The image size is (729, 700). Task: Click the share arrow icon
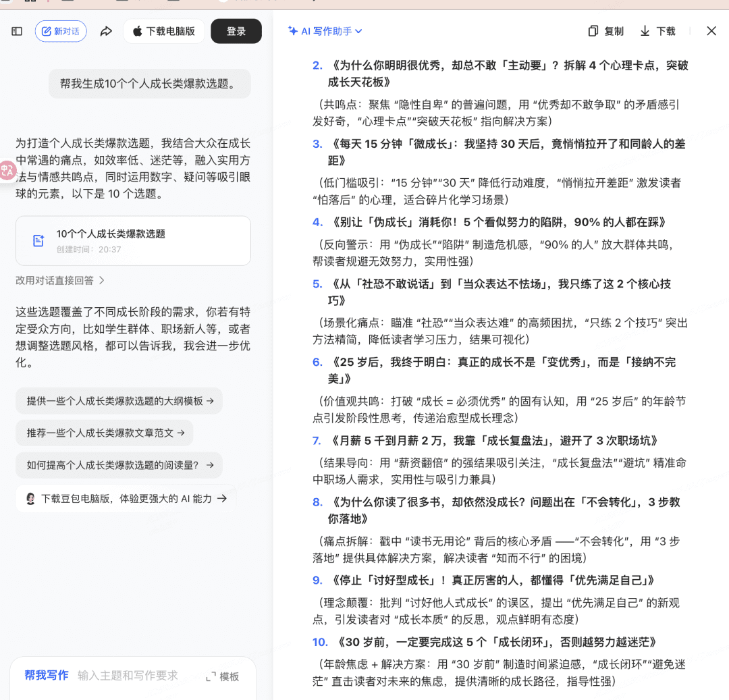pos(106,31)
